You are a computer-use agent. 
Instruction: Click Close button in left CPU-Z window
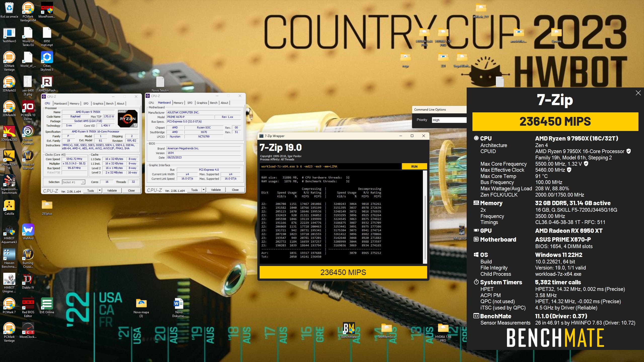[x=131, y=191]
